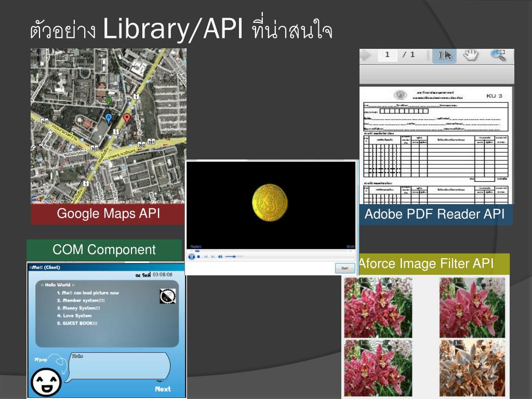Click the COM Component label
This screenshot has width=532, height=399.
pos(104,250)
